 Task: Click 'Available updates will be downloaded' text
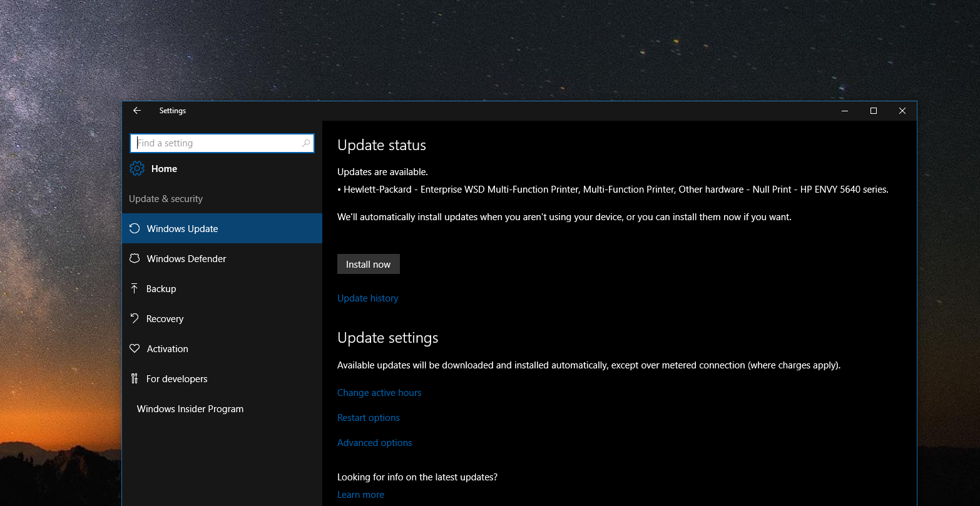coord(589,365)
